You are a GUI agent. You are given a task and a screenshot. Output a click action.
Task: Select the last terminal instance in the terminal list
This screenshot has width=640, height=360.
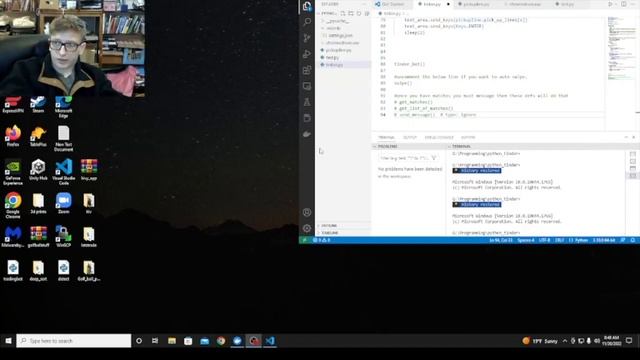pos(633,176)
